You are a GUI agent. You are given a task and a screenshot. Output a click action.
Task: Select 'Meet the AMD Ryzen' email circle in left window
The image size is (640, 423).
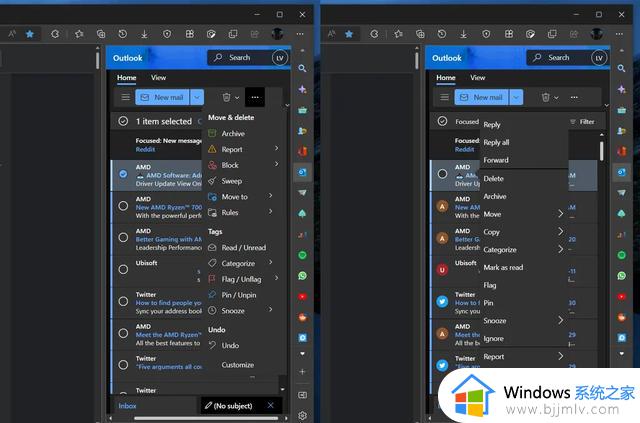tap(123, 333)
